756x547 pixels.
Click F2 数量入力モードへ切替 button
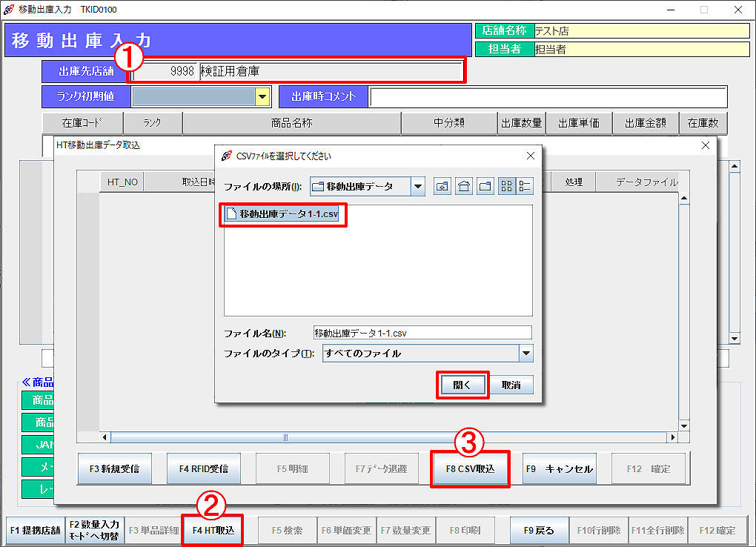point(95,530)
